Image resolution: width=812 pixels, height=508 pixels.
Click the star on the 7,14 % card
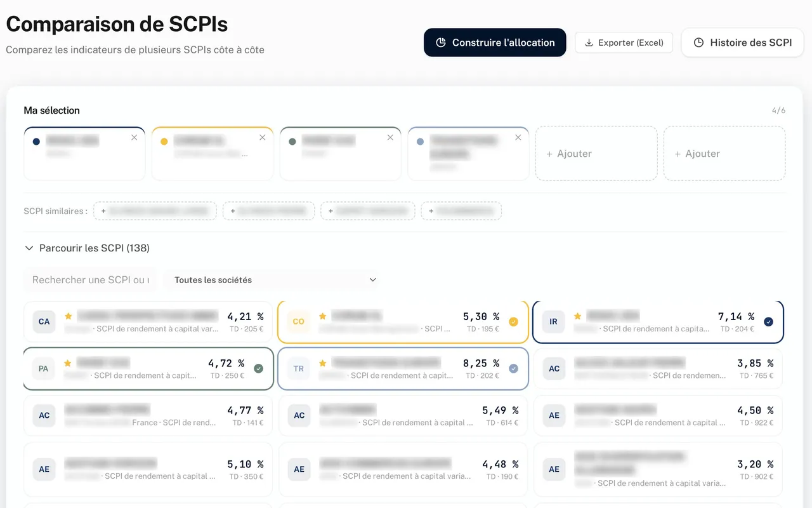pos(577,316)
